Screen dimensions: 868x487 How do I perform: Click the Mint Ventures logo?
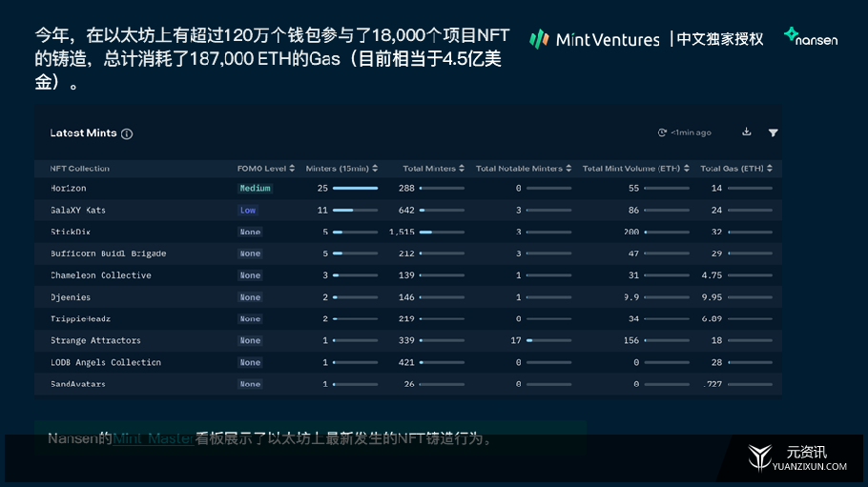[x=594, y=39]
